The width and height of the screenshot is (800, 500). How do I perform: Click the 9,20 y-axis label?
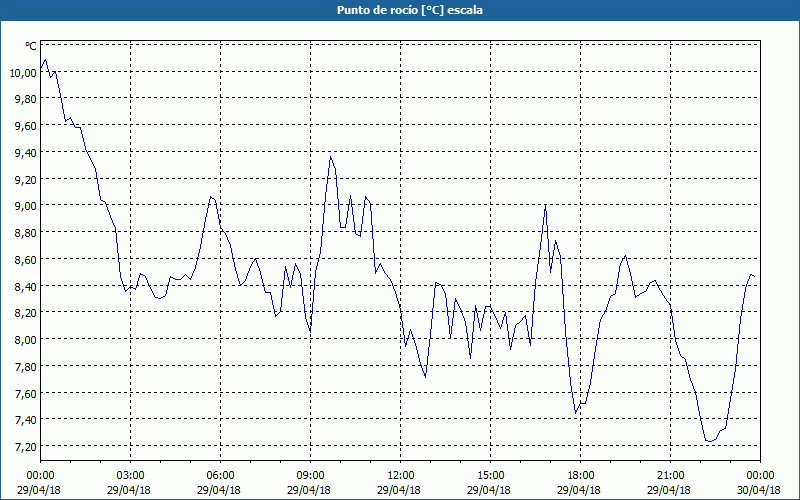point(26,179)
